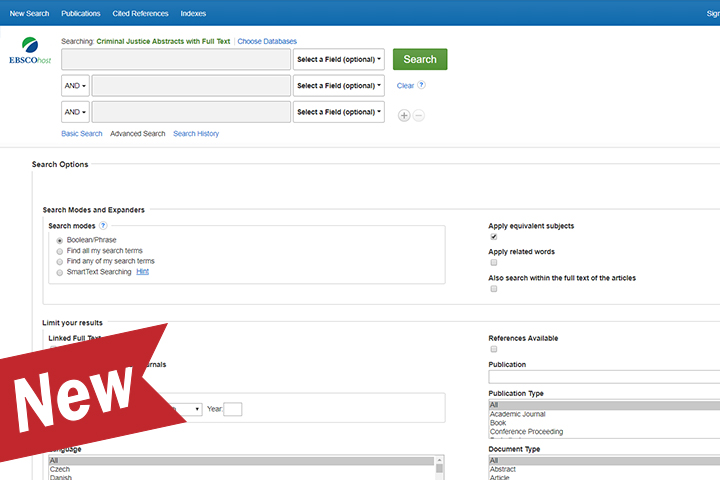Open the help icon next to Clear

coord(422,86)
